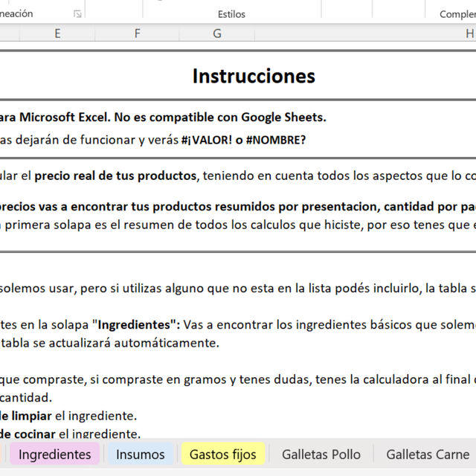Select the Instrucciones title cell
Image resolution: width=476 pixels, height=476 pixels.
[x=253, y=76]
